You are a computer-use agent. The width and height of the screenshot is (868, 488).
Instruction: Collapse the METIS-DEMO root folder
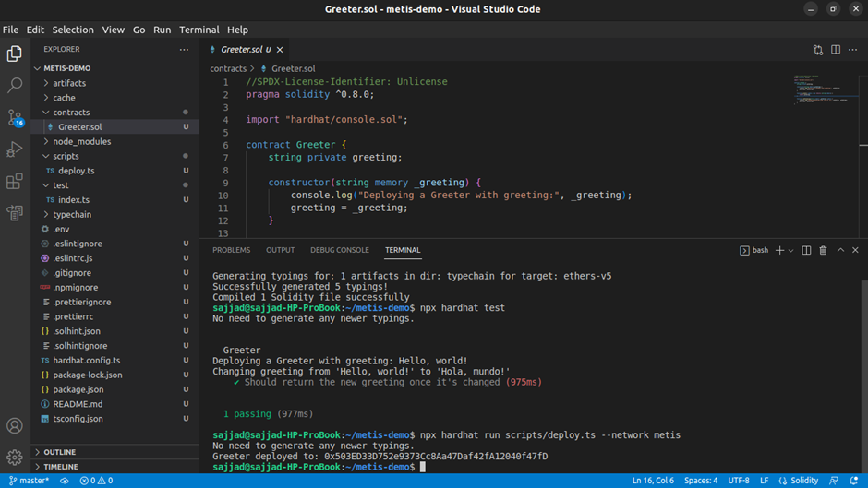[115, 68]
